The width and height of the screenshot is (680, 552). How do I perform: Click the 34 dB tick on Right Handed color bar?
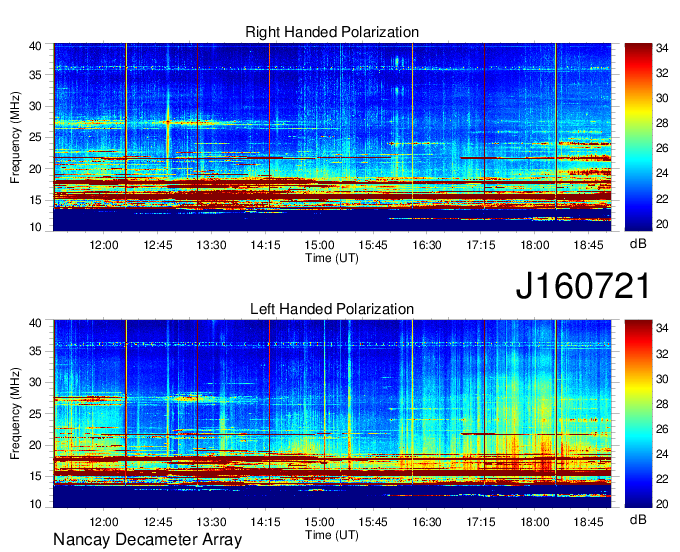(x=662, y=48)
